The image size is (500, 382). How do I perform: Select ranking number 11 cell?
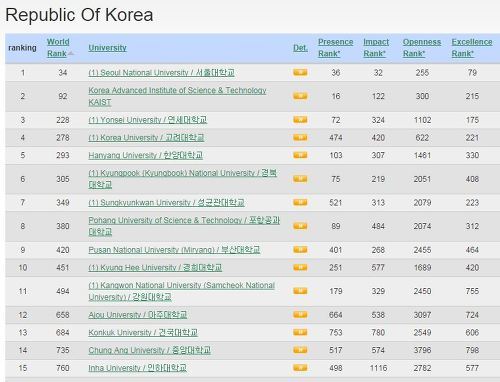[23, 291]
